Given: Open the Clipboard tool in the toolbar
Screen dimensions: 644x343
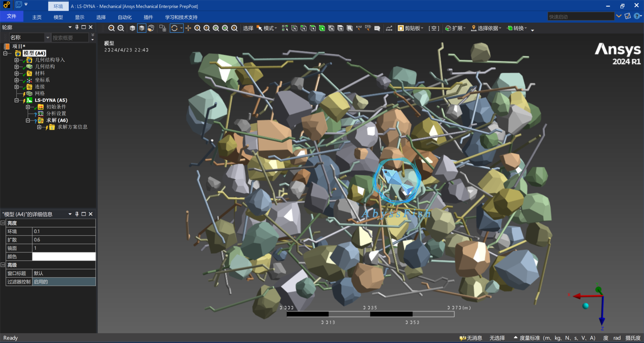Looking at the screenshot, I should [409, 28].
